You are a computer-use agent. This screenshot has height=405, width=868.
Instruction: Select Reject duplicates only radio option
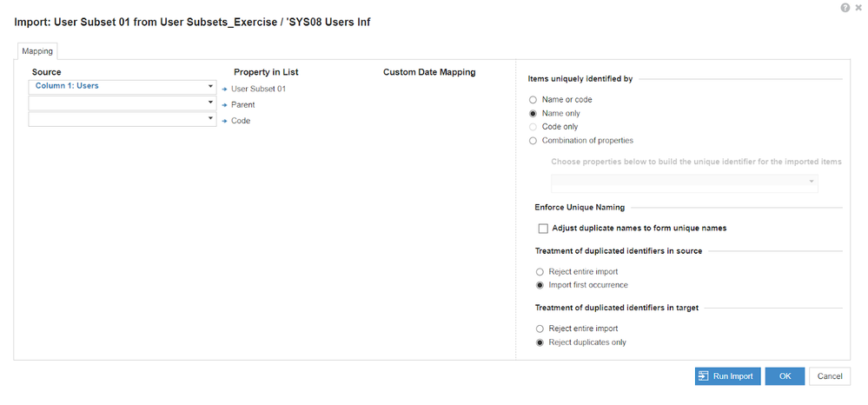tap(540, 342)
